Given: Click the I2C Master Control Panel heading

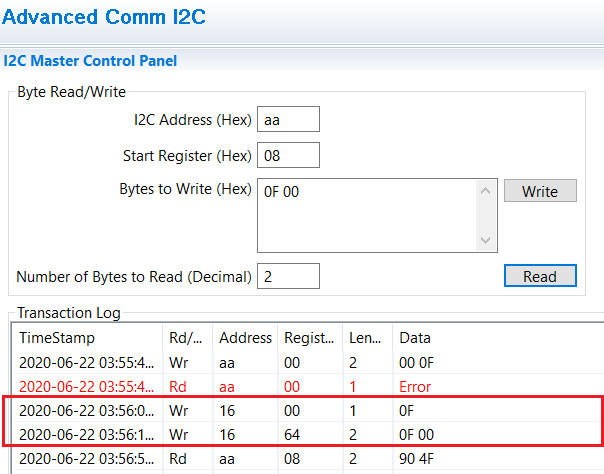Looking at the screenshot, I should (x=90, y=61).
